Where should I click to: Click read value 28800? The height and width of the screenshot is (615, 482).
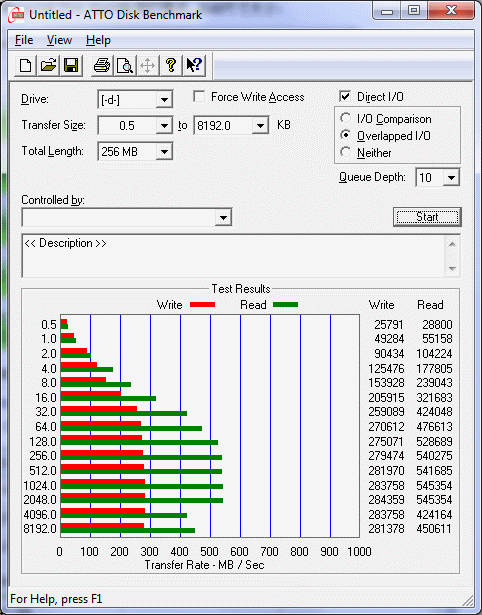pos(437,325)
